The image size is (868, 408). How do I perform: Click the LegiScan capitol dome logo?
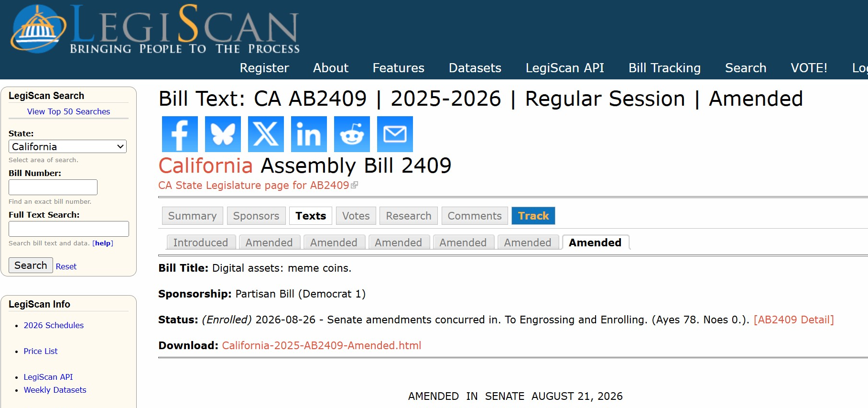(x=38, y=29)
